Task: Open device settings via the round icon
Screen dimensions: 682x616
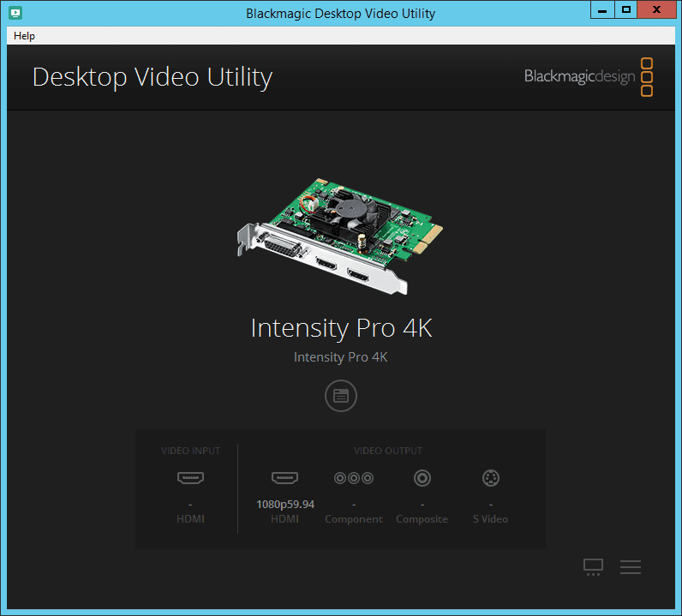Action: tap(340, 396)
